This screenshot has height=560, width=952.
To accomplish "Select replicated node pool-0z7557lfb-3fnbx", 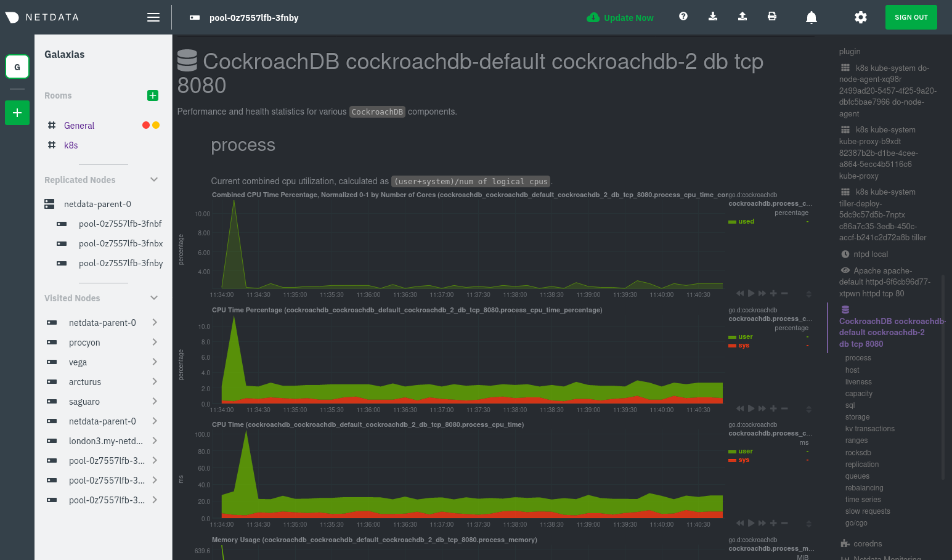I will (x=121, y=243).
